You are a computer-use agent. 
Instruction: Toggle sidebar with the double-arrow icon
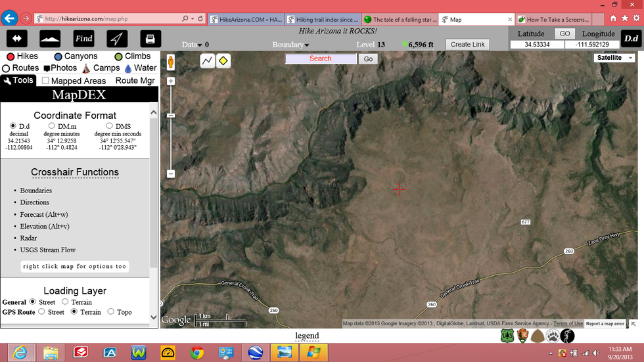point(17,39)
